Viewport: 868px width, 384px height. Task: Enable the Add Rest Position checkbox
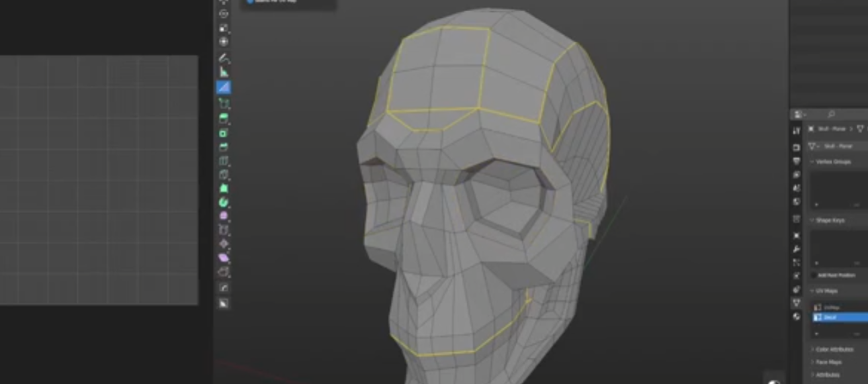point(815,275)
